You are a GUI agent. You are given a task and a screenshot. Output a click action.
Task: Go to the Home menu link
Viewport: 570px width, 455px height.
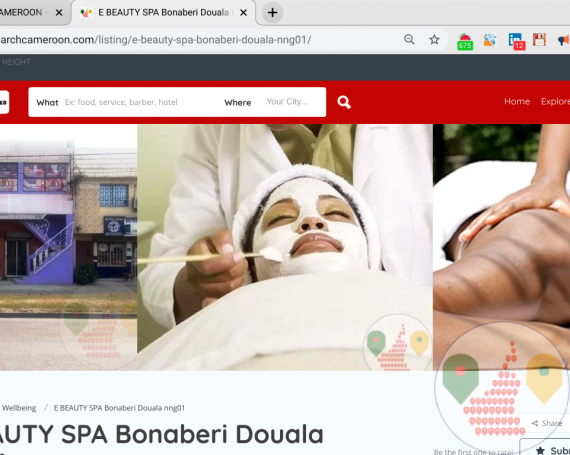(517, 101)
